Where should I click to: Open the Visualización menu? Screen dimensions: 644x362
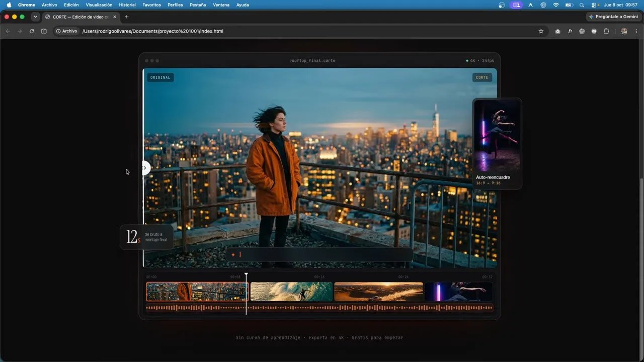pyautogui.click(x=99, y=5)
